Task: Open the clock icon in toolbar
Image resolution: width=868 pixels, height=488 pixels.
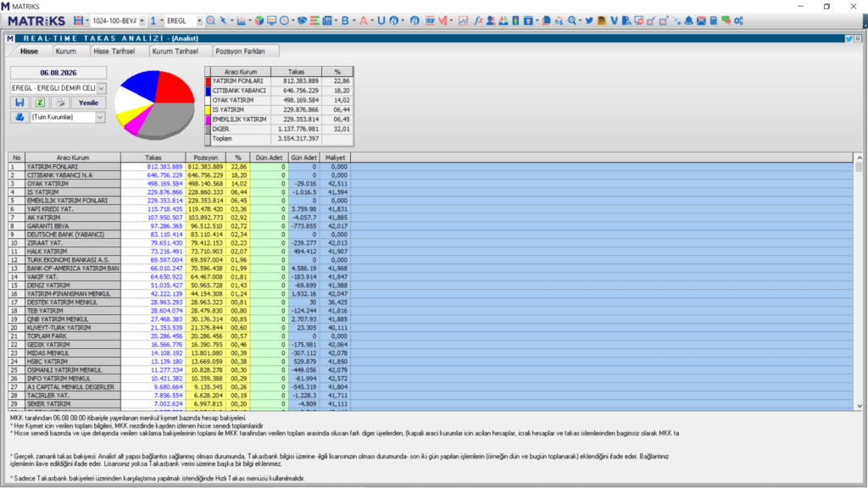Action: [284, 20]
